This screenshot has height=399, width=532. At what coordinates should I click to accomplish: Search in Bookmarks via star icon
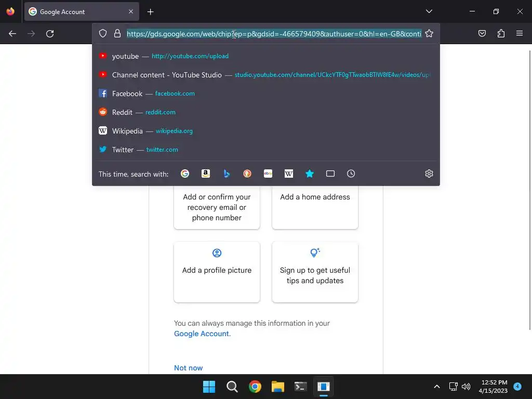[x=310, y=174]
